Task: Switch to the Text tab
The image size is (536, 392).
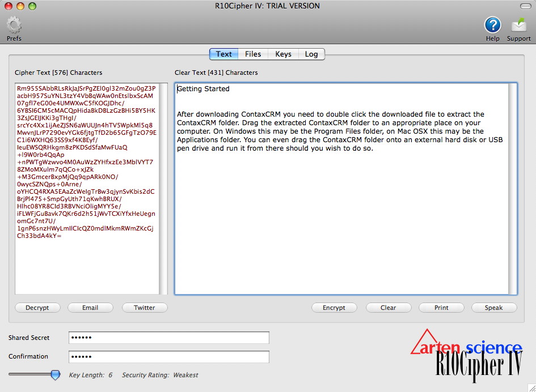Action: click(224, 54)
